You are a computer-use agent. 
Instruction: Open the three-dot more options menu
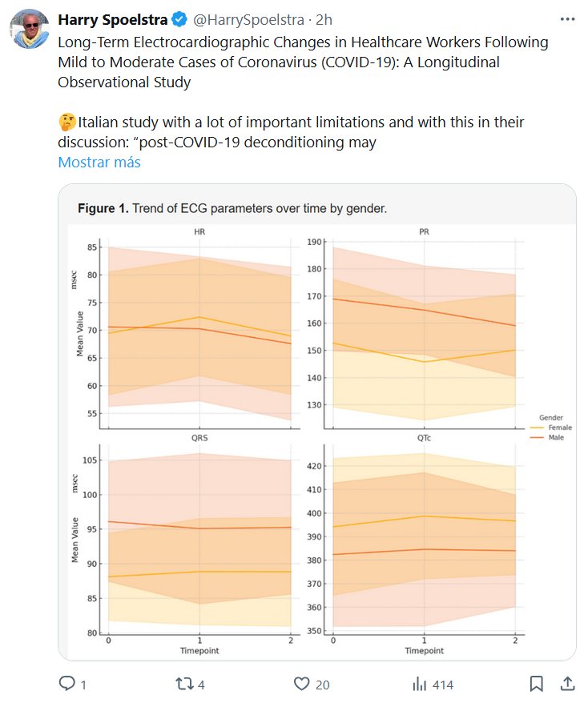click(x=567, y=18)
